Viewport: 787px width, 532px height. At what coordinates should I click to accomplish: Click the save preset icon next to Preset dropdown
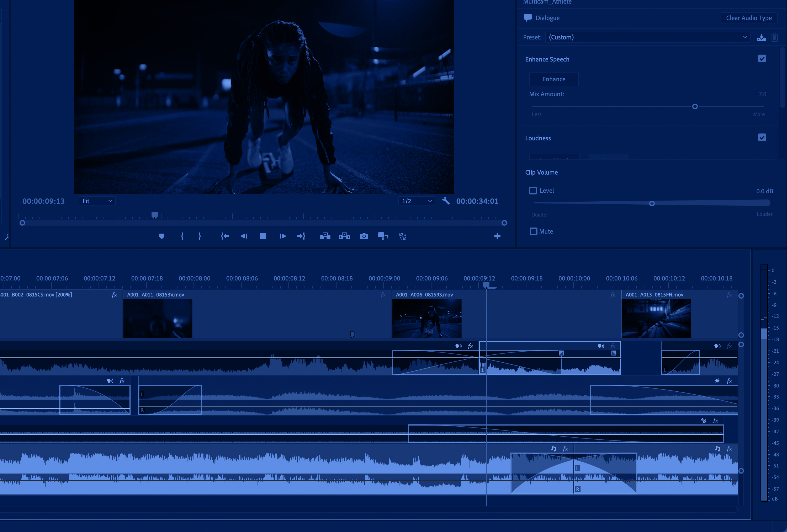(762, 37)
